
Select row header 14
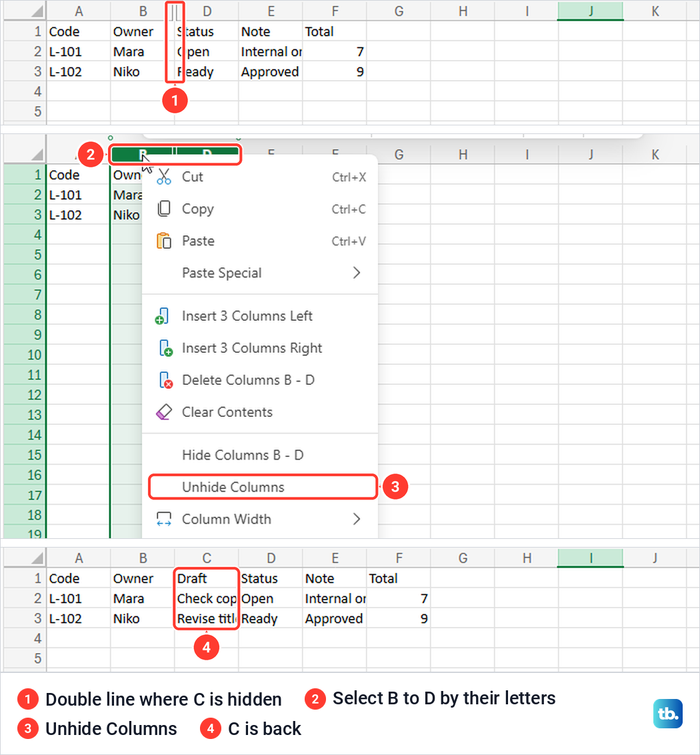[x=25, y=435]
